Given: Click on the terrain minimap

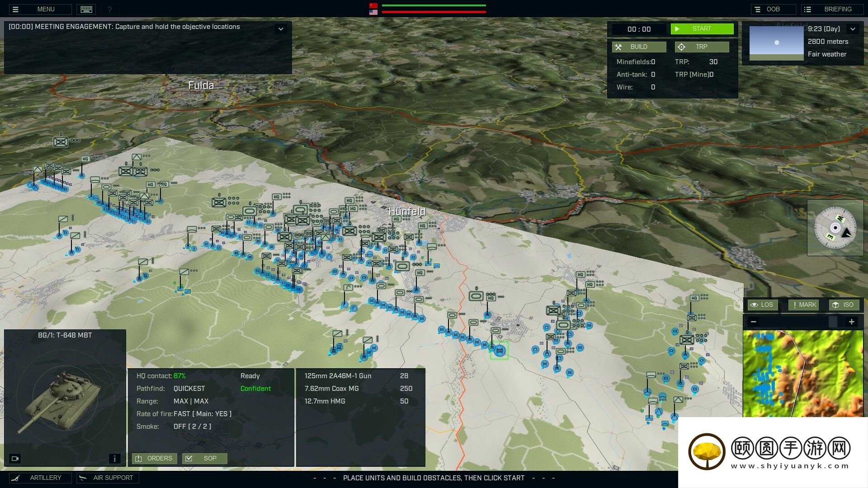Looking at the screenshot, I should 803,373.
